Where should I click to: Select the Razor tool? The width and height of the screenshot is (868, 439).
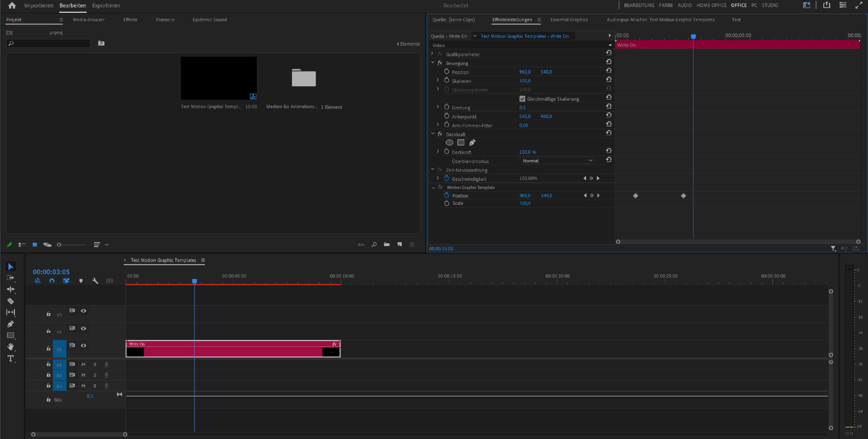point(11,301)
